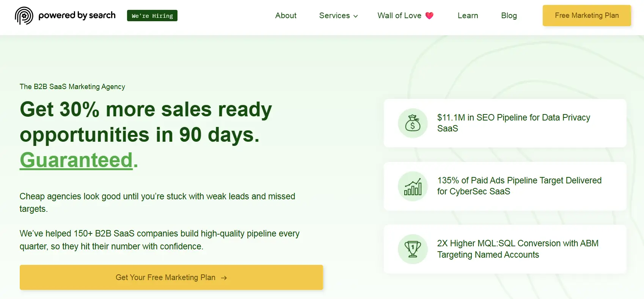Click the text The B2B SaaS Marketing Agency
Image resolution: width=644 pixels, height=299 pixels.
[72, 87]
